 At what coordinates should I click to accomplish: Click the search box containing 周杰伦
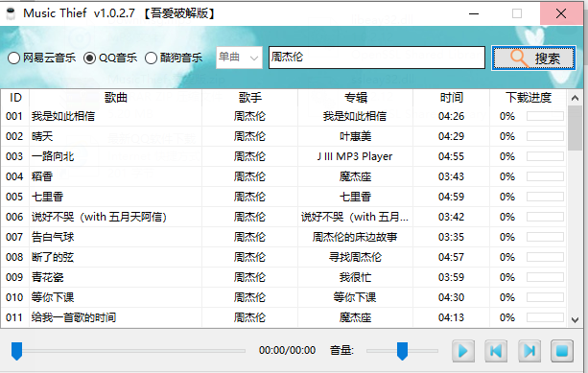tap(377, 58)
